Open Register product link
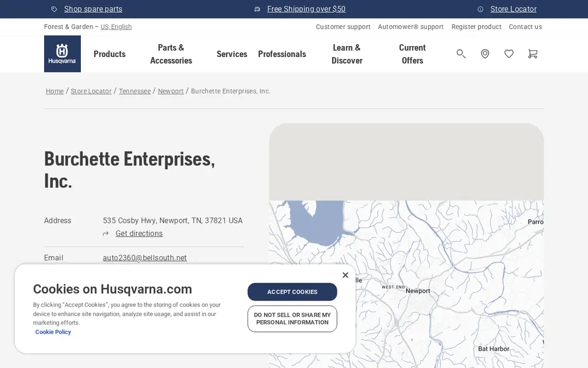This screenshot has height=368, width=588. click(477, 26)
